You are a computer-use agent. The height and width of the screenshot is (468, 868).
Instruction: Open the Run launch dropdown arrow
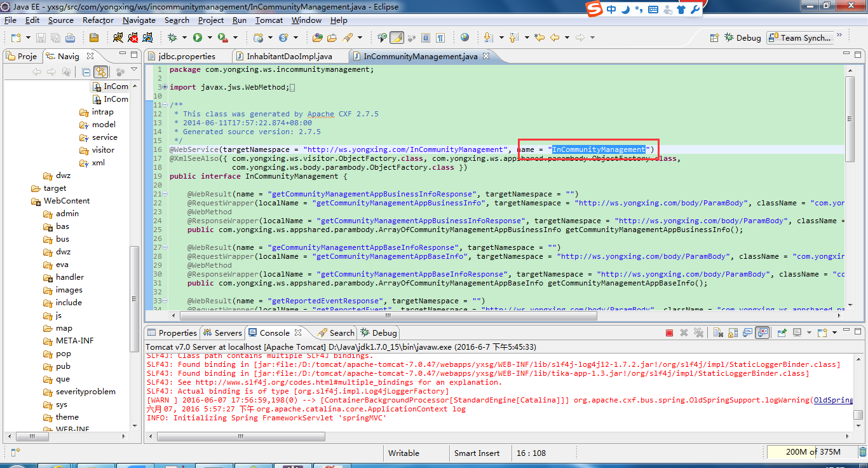pyautogui.click(x=210, y=38)
